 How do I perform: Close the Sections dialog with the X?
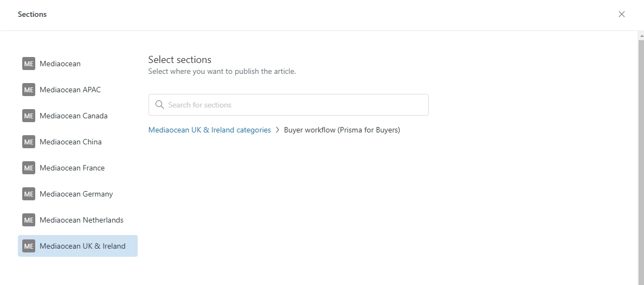click(x=621, y=14)
